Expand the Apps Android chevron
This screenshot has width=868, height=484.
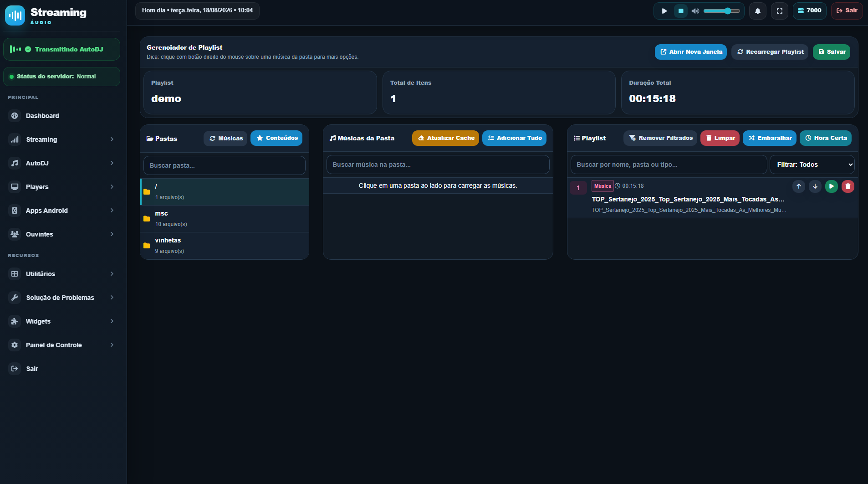112,211
